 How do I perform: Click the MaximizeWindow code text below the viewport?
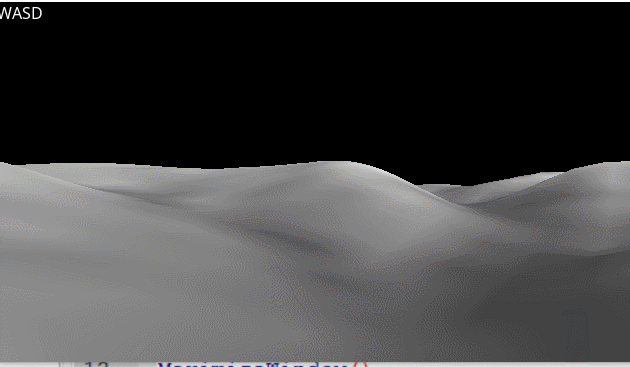(x=253, y=365)
